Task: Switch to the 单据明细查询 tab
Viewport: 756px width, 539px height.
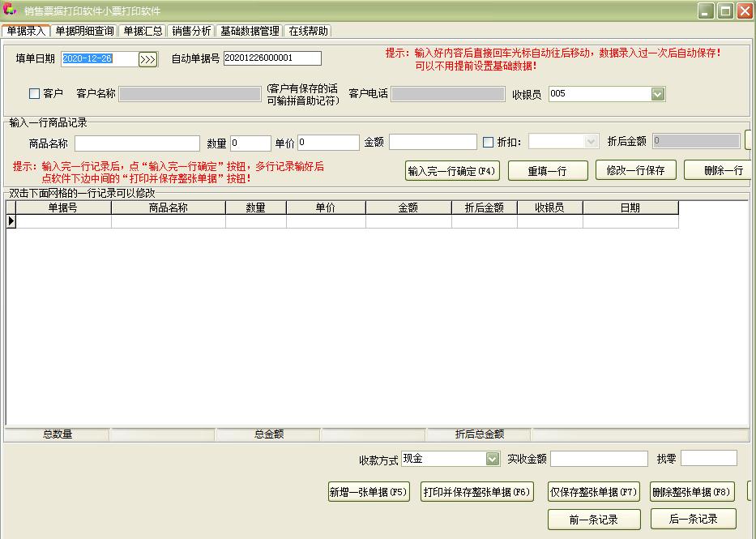Action: pos(84,31)
